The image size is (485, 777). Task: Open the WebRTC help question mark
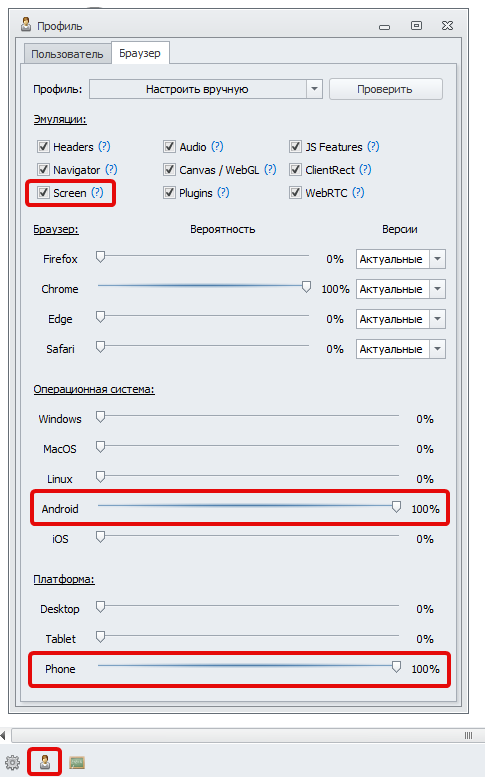coord(358,192)
